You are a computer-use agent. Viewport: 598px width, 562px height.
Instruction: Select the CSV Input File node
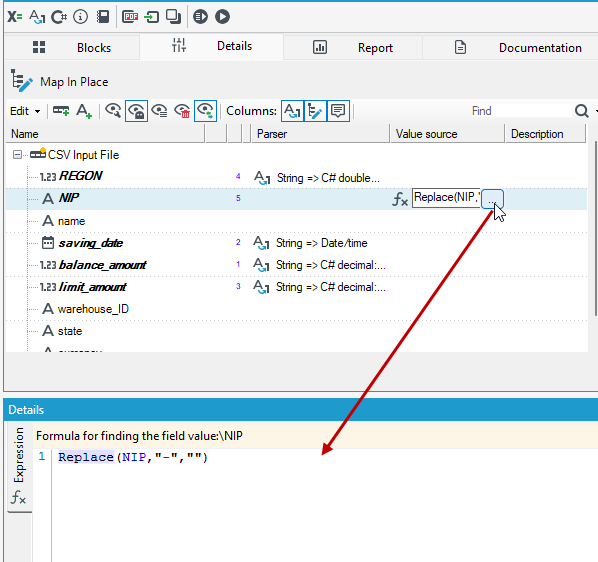[x=83, y=155]
